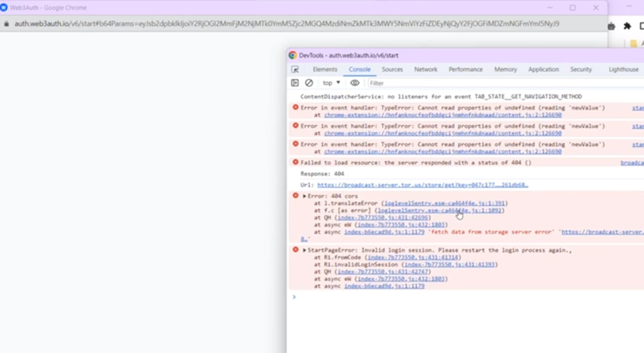Open the puzzle-piece Extensions icon in the background window
This screenshot has width=644, height=353.
[627, 26]
